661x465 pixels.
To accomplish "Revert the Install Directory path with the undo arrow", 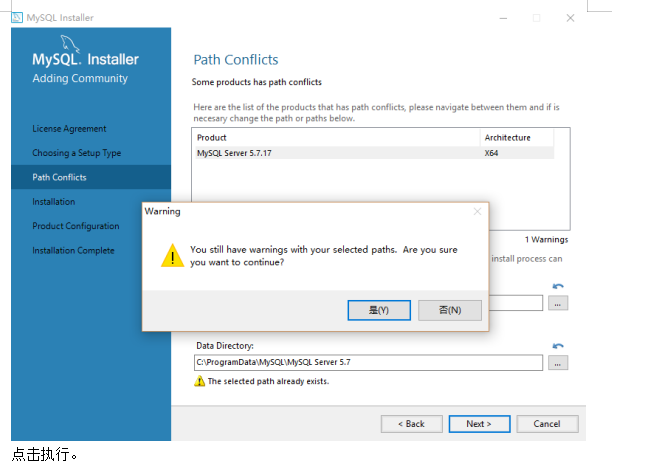I will pos(558,286).
